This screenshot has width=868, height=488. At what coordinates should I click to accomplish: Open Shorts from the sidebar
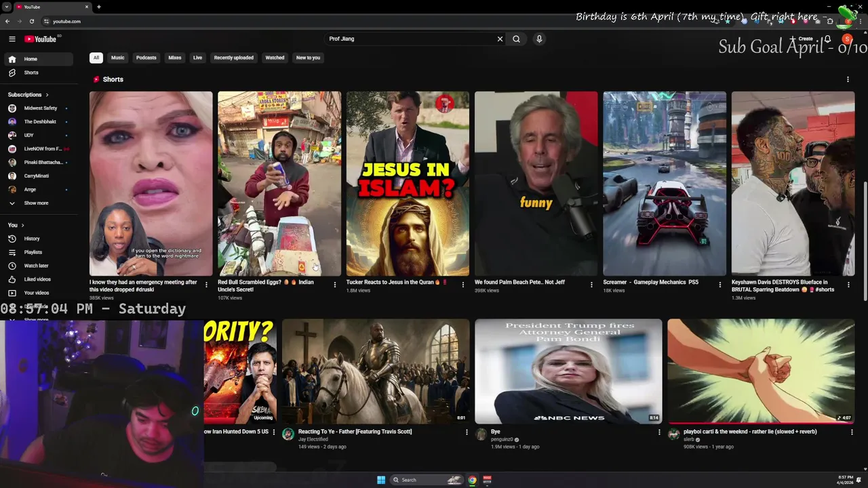[x=39, y=73]
